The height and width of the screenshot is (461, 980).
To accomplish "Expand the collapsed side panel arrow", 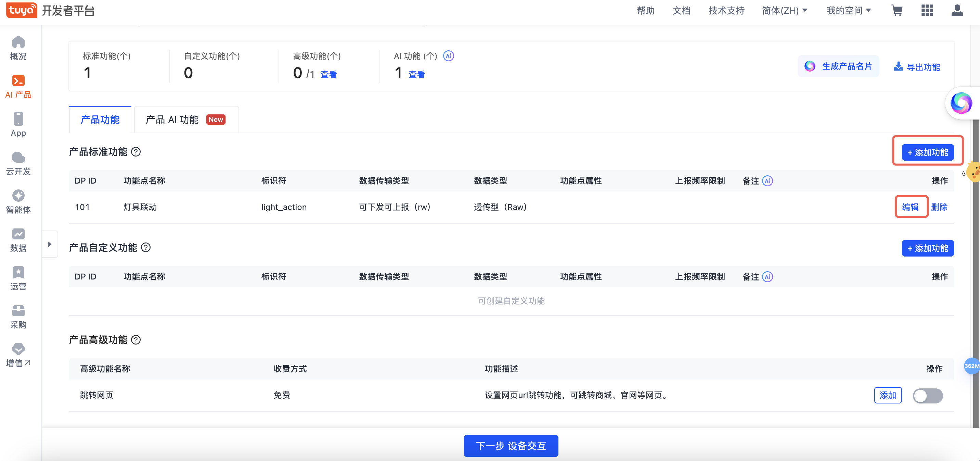I will [50, 245].
